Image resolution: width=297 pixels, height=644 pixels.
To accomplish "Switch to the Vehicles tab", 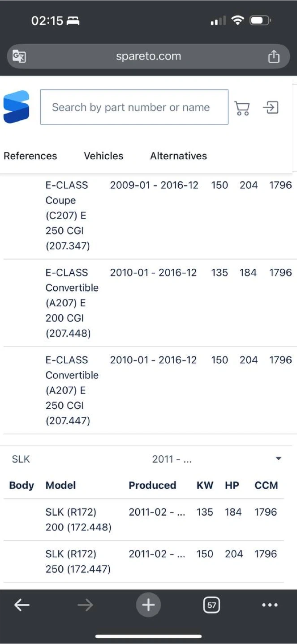I will point(103,156).
